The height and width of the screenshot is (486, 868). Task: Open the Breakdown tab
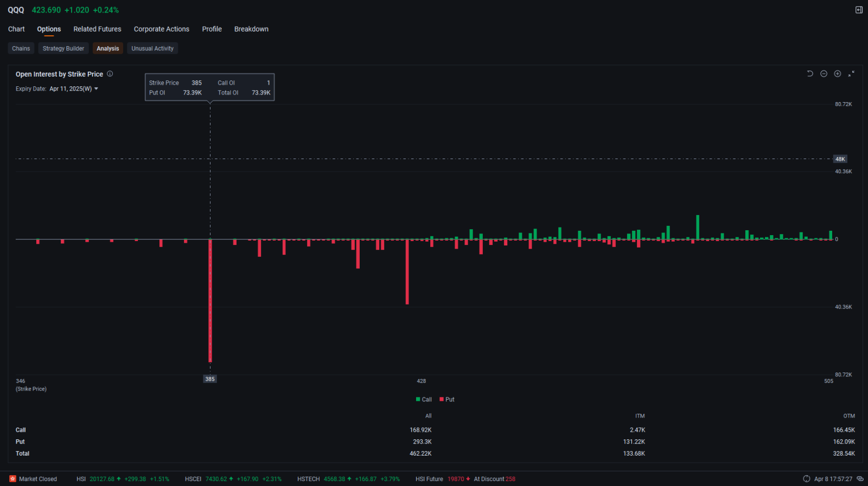251,29
